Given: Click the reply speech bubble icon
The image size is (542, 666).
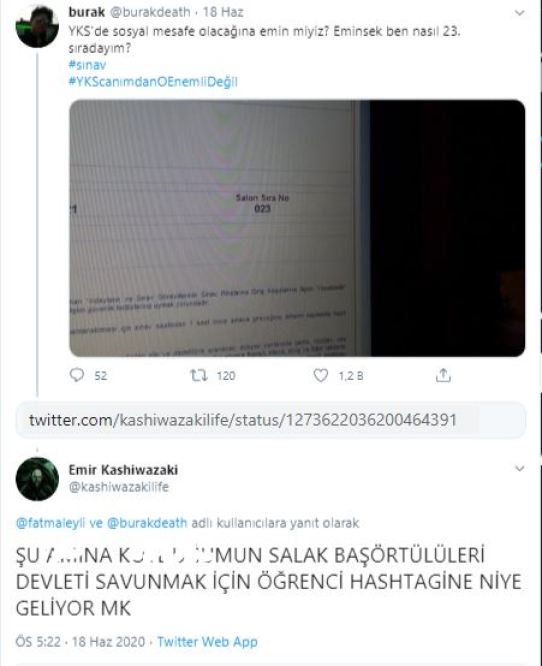Looking at the screenshot, I should [x=77, y=375].
